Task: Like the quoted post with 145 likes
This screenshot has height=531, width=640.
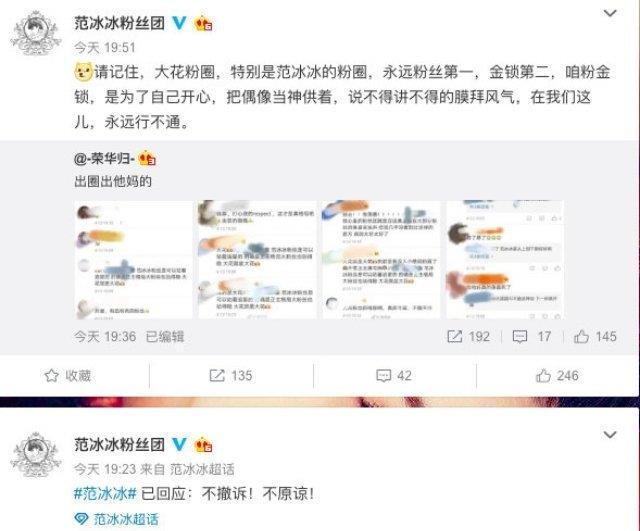Action: pos(581,336)
